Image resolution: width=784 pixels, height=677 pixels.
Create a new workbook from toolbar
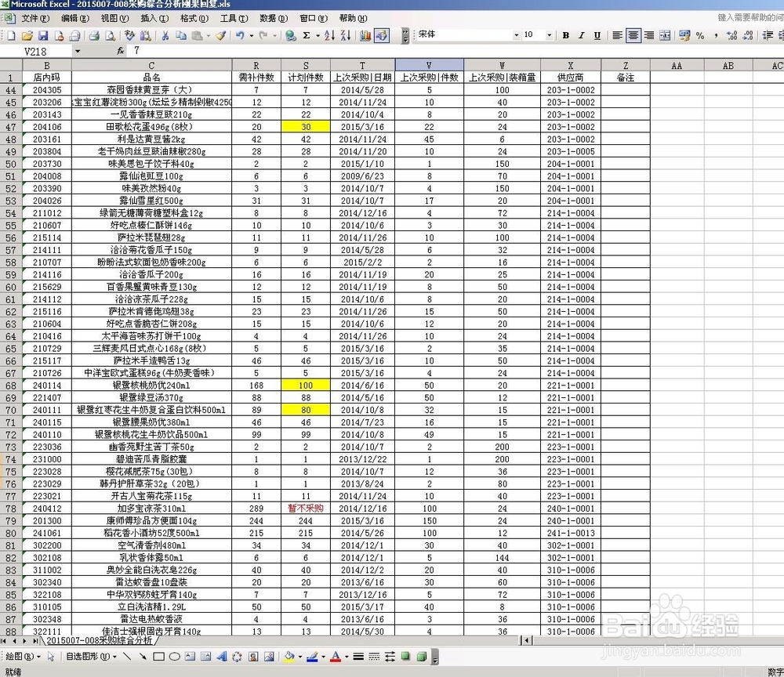pyautogui.click(x=11, y=35)
